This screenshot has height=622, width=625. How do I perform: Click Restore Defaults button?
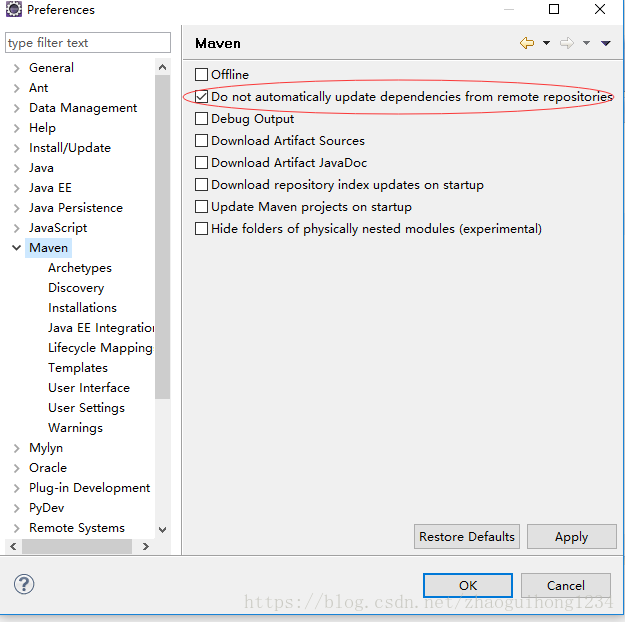pos(467,537)
